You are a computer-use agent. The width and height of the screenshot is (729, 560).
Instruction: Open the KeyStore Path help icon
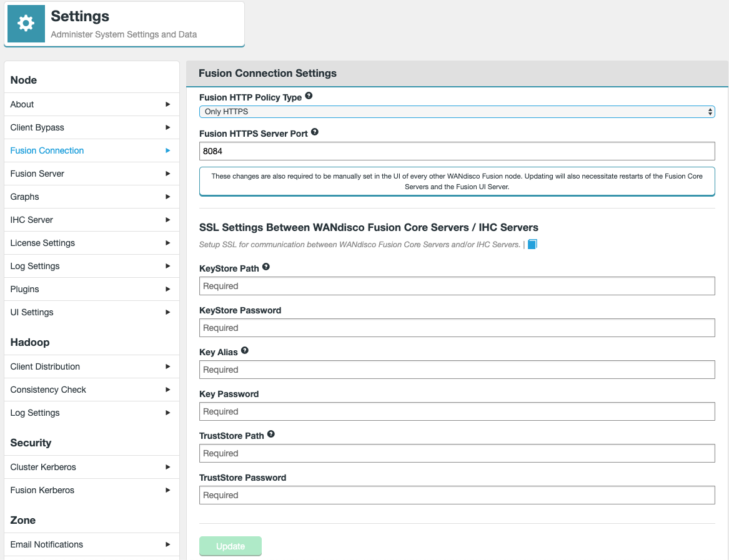click(x=265, y=267)
